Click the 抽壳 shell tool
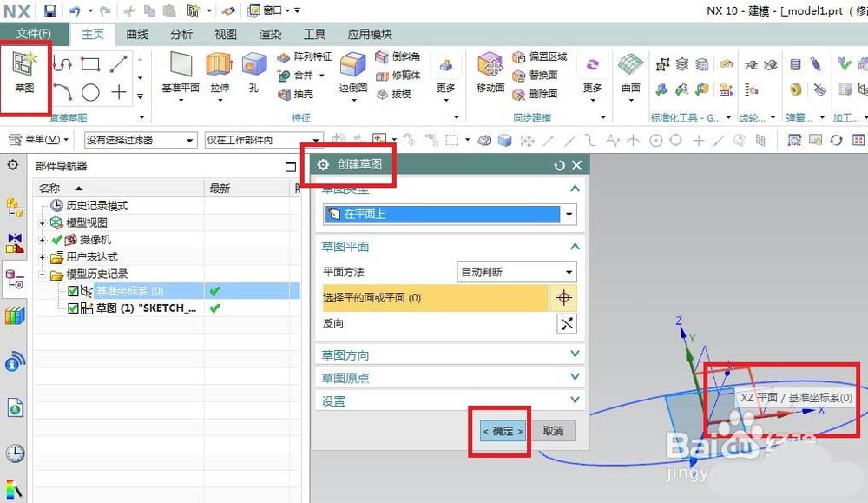Viewport: 868px width, 503px height. point(296,94)
